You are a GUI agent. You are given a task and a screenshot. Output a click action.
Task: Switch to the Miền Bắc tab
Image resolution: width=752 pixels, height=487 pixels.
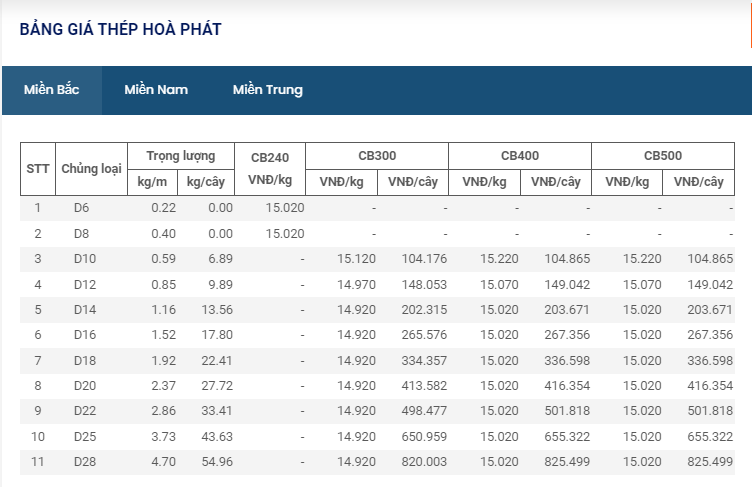pos(52,90)
